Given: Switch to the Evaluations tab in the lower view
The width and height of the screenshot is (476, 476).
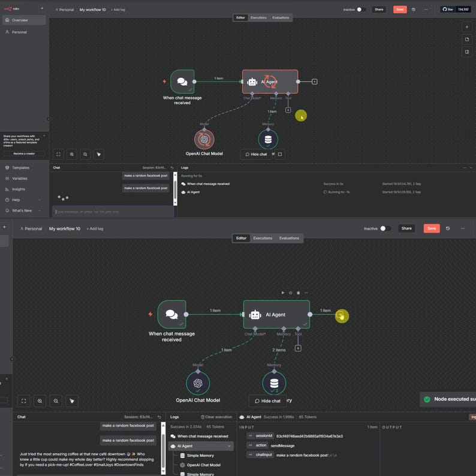Looking at the screenshot, I should (x=289, y=238).
